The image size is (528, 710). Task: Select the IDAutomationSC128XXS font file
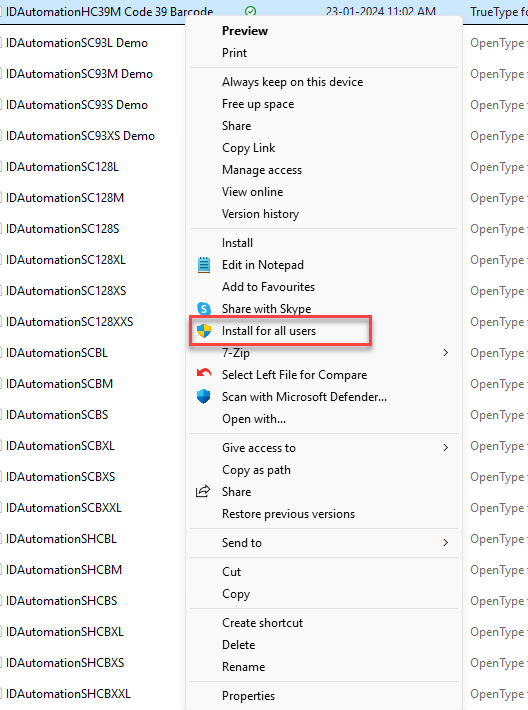point(69,322)
